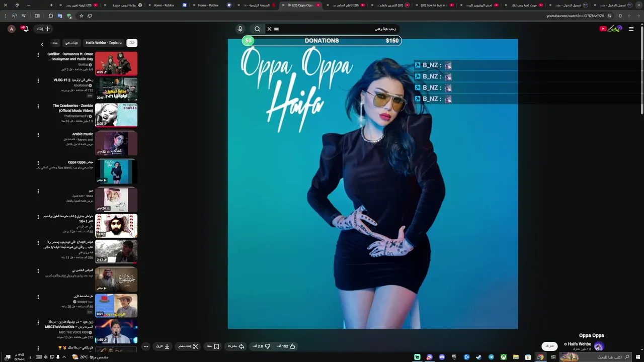Open the reading mode book icon in toolbar

click(37, 16)
